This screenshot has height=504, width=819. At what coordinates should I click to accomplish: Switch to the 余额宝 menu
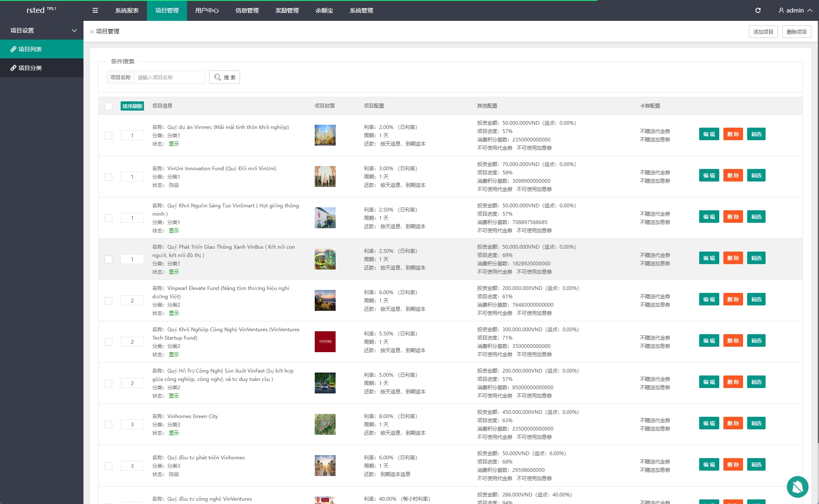click(324, 10)
